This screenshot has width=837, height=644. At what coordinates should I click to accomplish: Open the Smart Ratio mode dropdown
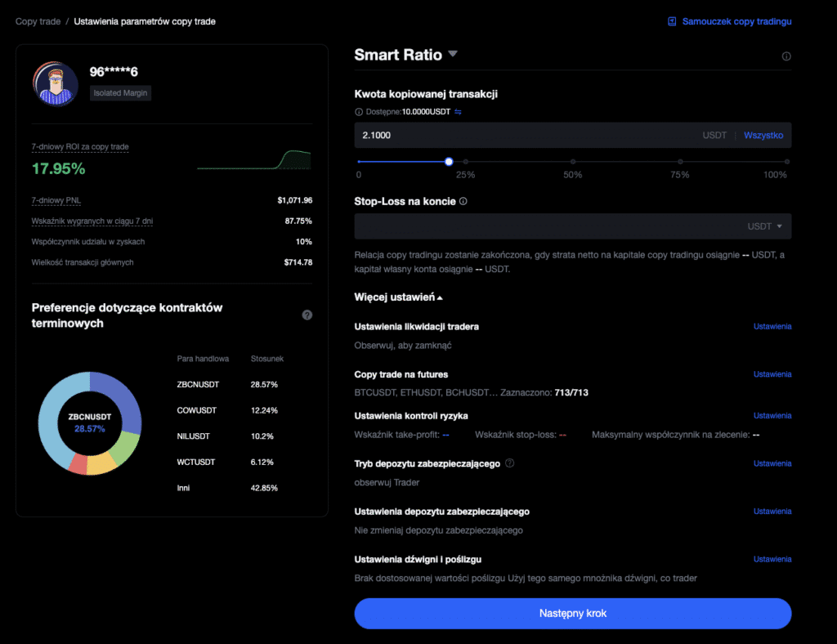(x=453, y=55)
